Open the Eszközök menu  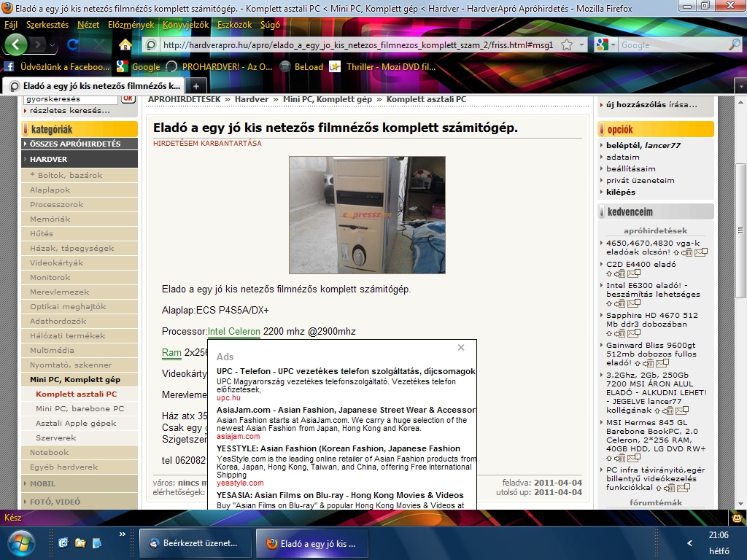click(x=234, y=25)
